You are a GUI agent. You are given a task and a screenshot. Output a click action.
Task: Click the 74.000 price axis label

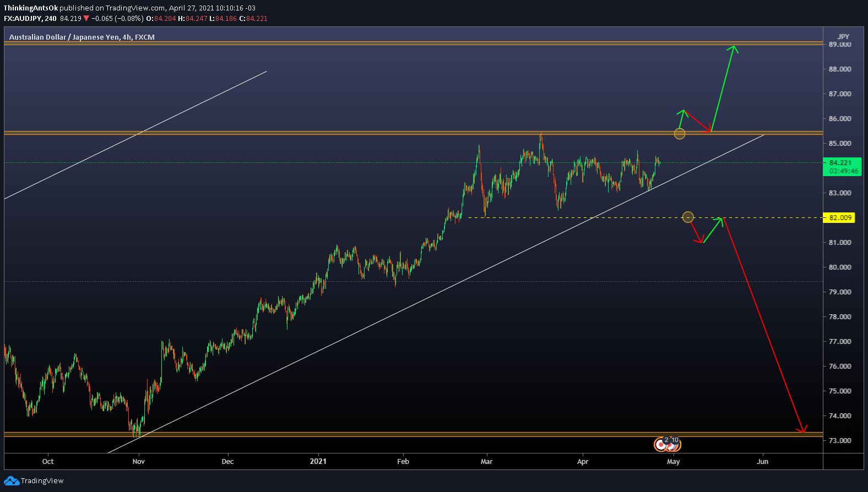point(840,416)
